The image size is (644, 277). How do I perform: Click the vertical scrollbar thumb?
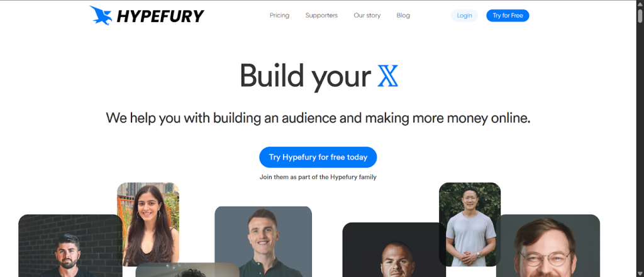tap(640, 15)
